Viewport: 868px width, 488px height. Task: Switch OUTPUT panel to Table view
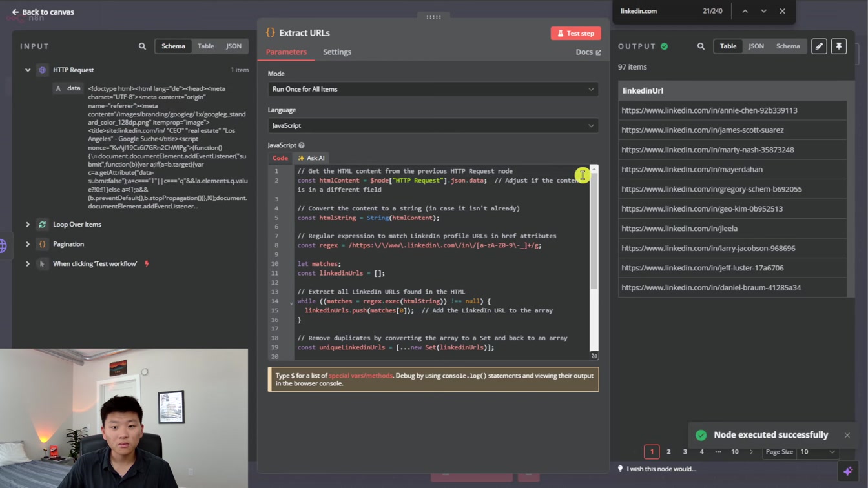click(x=728, y=46)
